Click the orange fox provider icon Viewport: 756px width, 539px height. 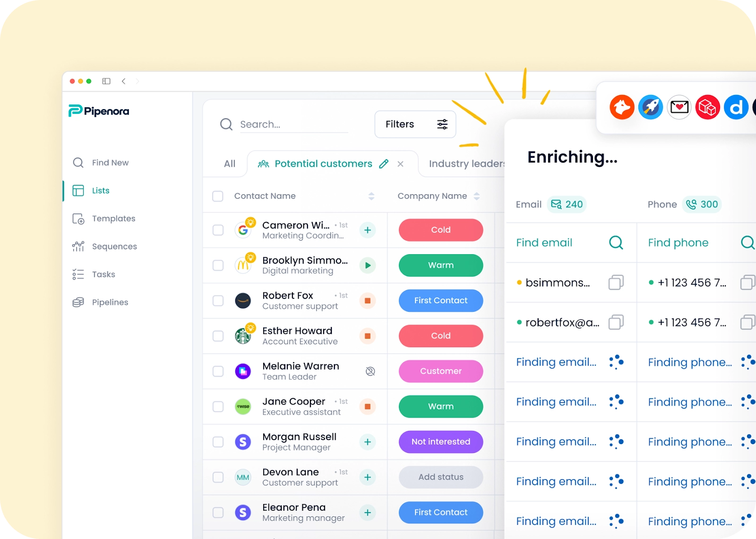point(622,107)
